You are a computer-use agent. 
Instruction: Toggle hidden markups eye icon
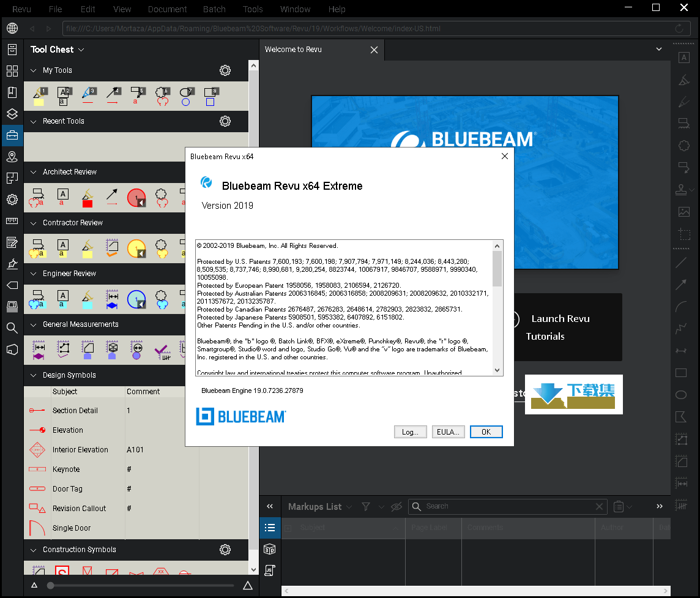pyautogui.click(x=396, y=506)
